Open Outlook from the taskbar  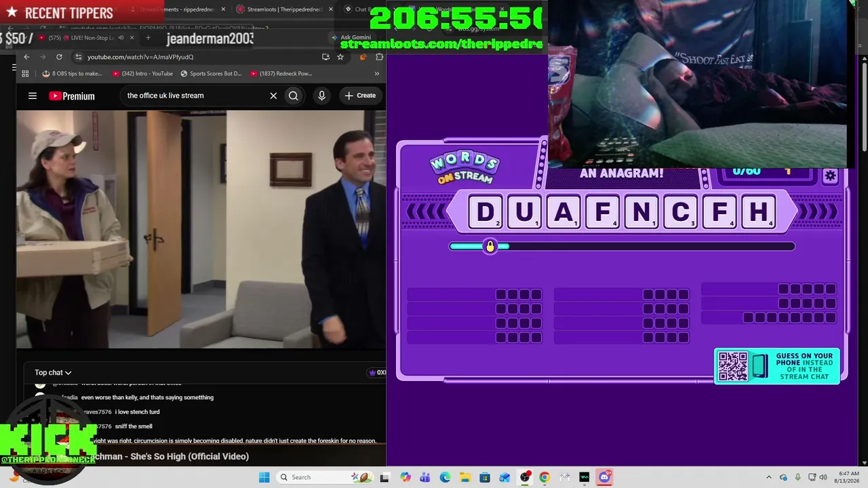point(505,477)
